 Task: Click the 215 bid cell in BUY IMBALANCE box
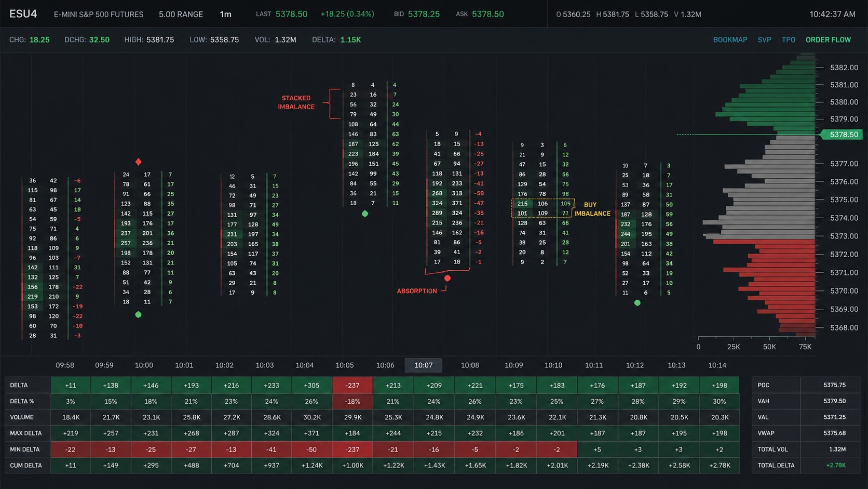(522, 204)
